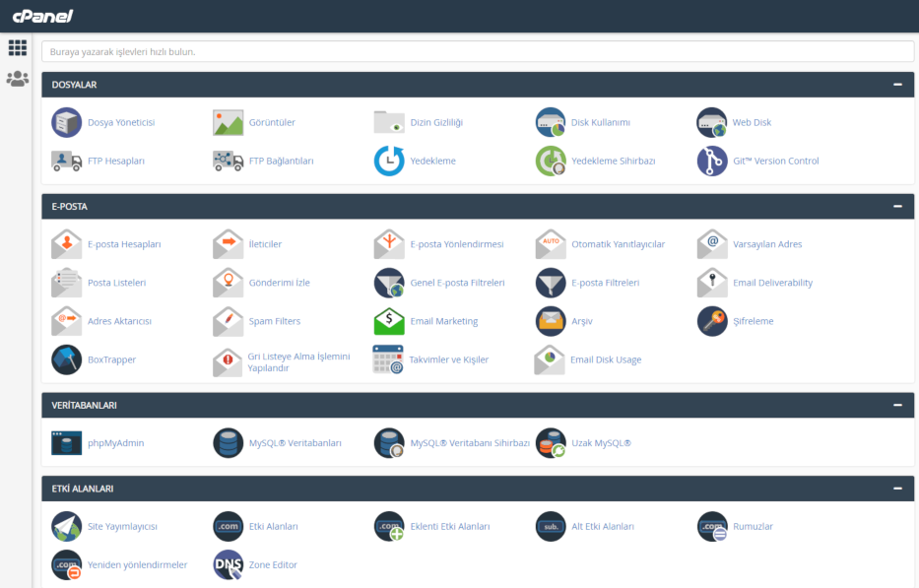Click the FTP Hesapları truck icon

coord(66,161)
